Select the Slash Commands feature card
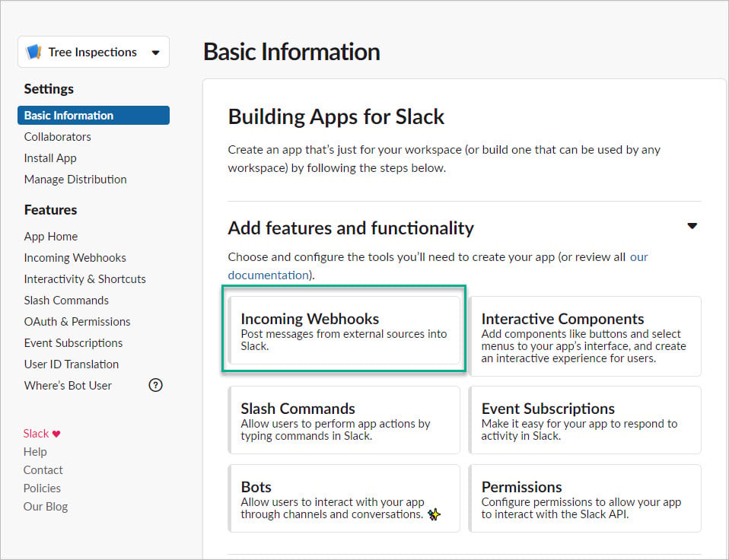Screen dimensions: 729x560 coord(344,420)
